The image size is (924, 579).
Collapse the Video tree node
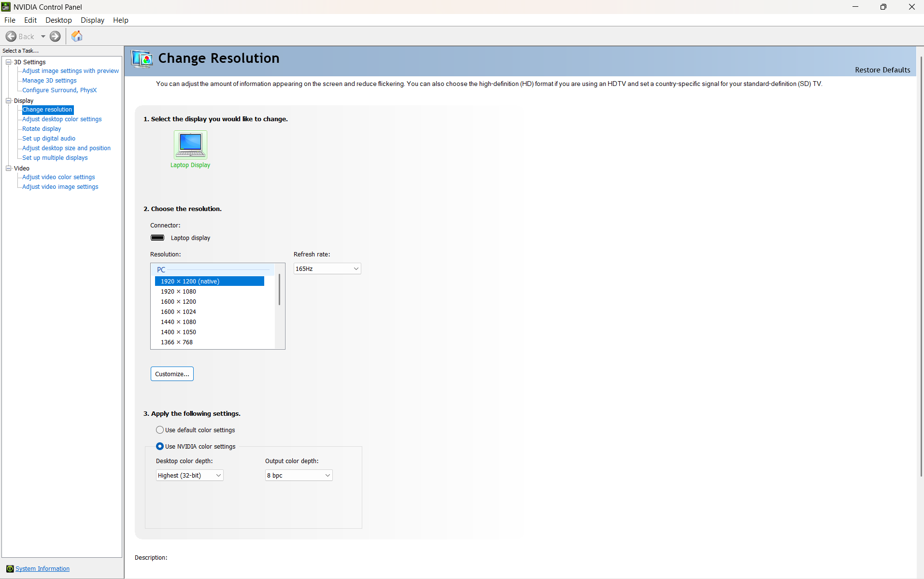point(8,168)
